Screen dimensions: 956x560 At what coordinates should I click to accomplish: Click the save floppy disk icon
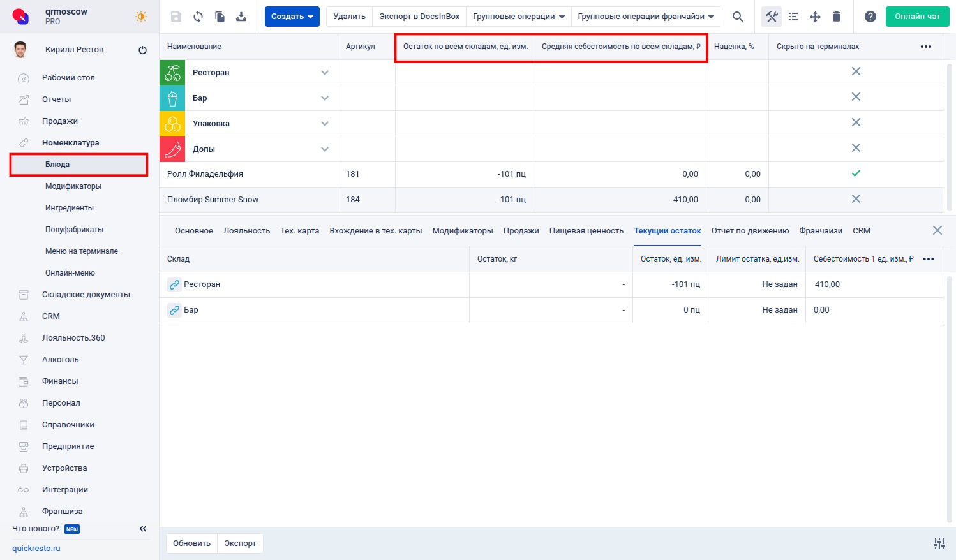coord(176,17)
